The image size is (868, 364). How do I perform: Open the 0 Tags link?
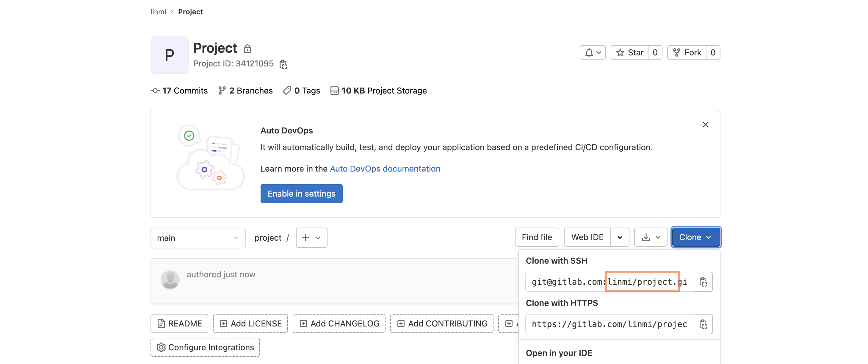[302, 91]
